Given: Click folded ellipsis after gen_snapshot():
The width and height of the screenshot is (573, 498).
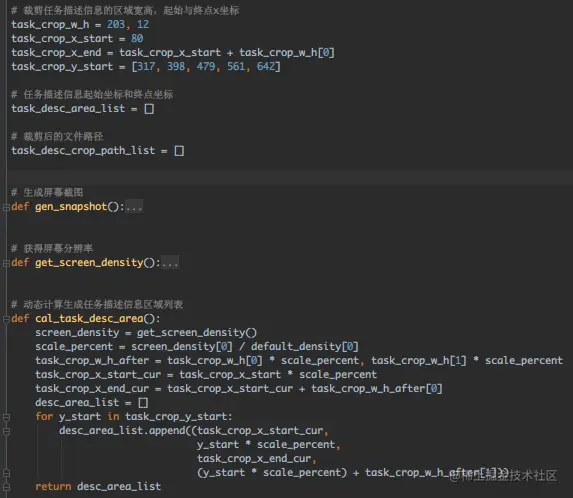Looking at the screenshot, I should coord(134,207).
